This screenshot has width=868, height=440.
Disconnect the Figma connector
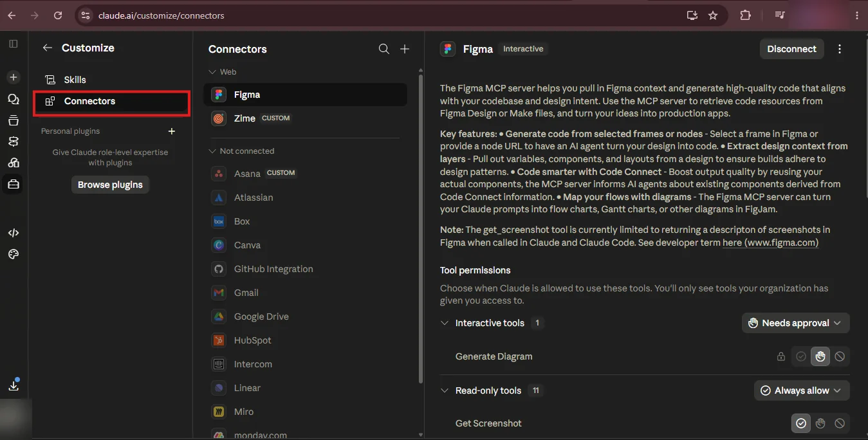pos(791,49)
